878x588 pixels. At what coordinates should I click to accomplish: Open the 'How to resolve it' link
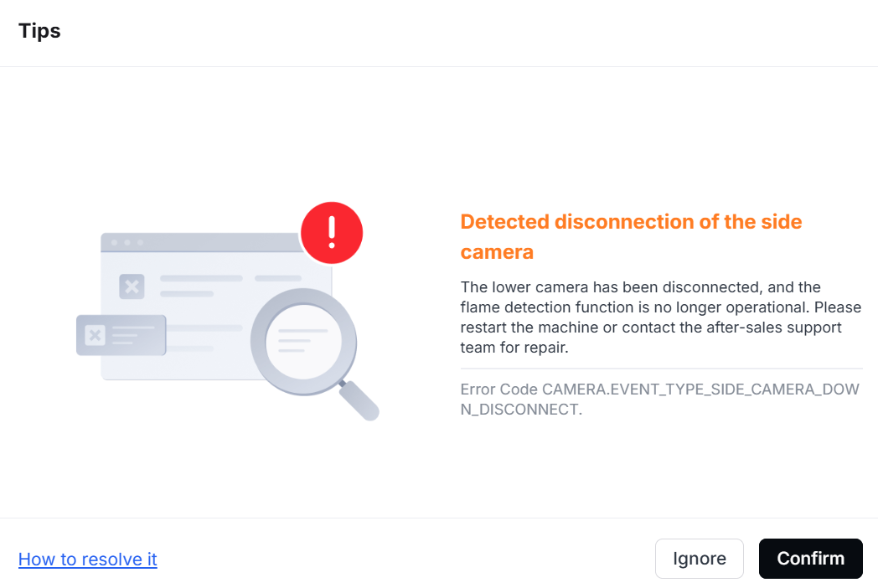(x=87, y=559)
